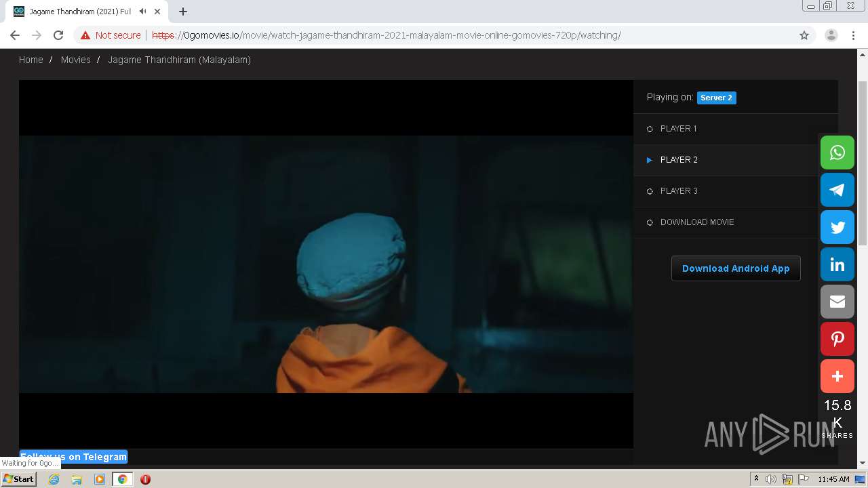Click the taskbar clock 11:45 AM
868x488 pixels.
pyautogui.click(x=833, y=479)
